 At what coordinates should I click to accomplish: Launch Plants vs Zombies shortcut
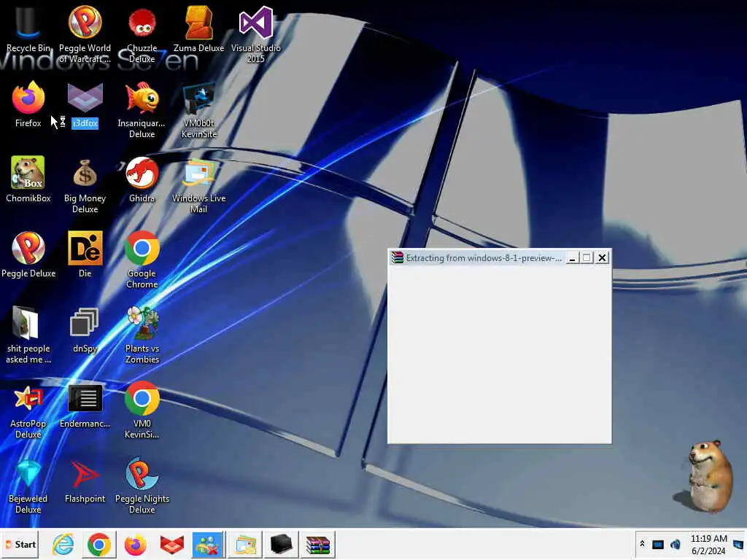point(142,335)
